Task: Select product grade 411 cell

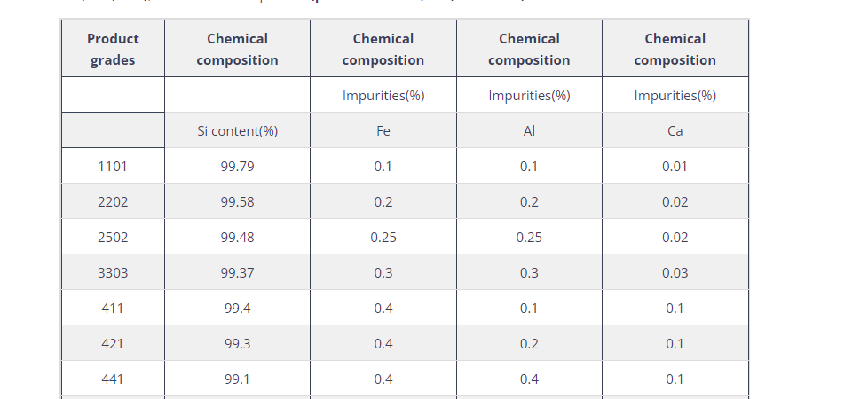Action: pos(113,309)
